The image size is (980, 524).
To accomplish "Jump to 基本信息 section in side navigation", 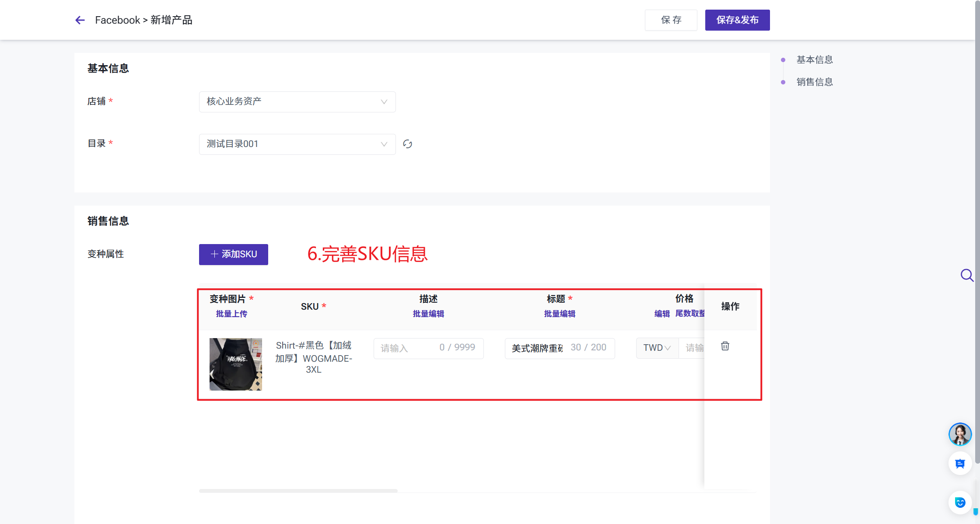I will pyautogui.click(x=814, y=59).
